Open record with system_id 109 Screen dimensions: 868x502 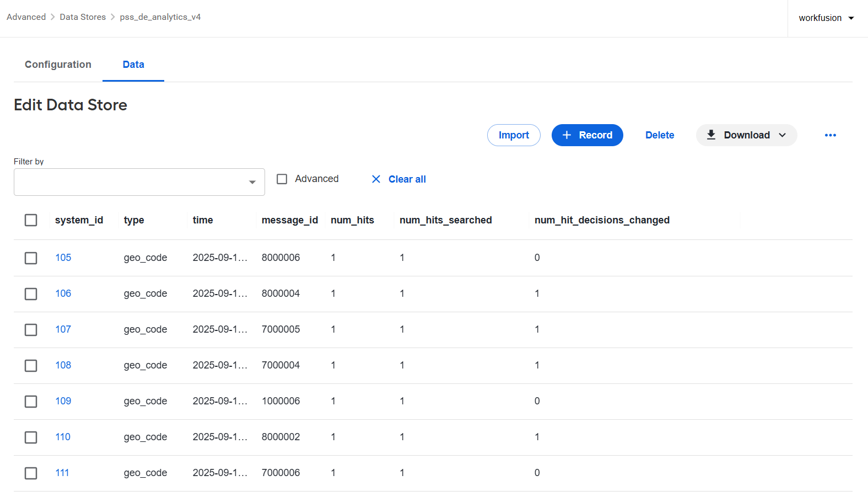click(63, 401)
